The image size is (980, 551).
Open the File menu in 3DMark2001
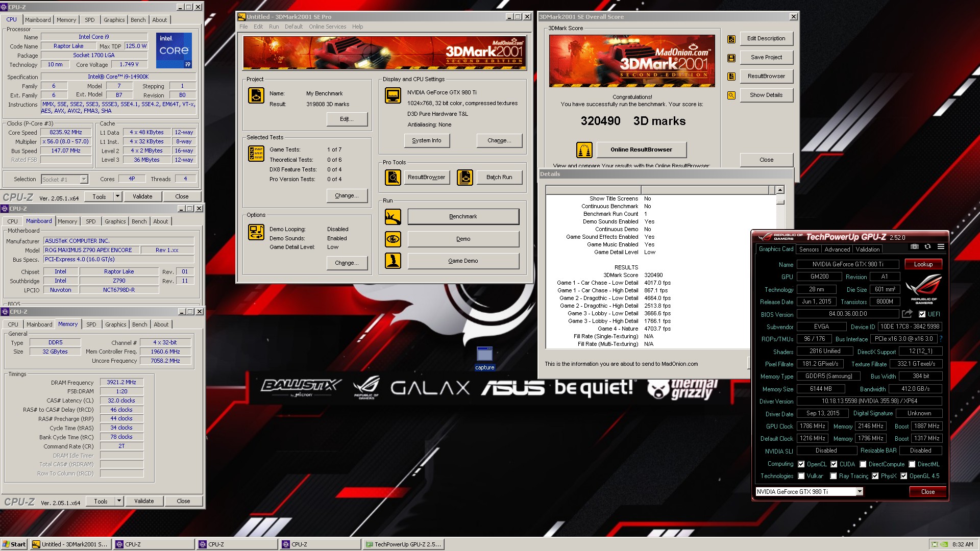[243, 27]
